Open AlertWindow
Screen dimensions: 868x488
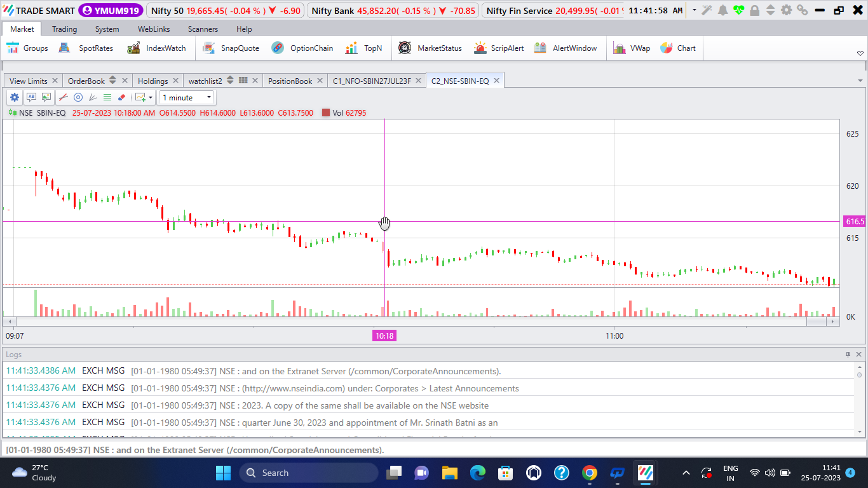[566, 48]
